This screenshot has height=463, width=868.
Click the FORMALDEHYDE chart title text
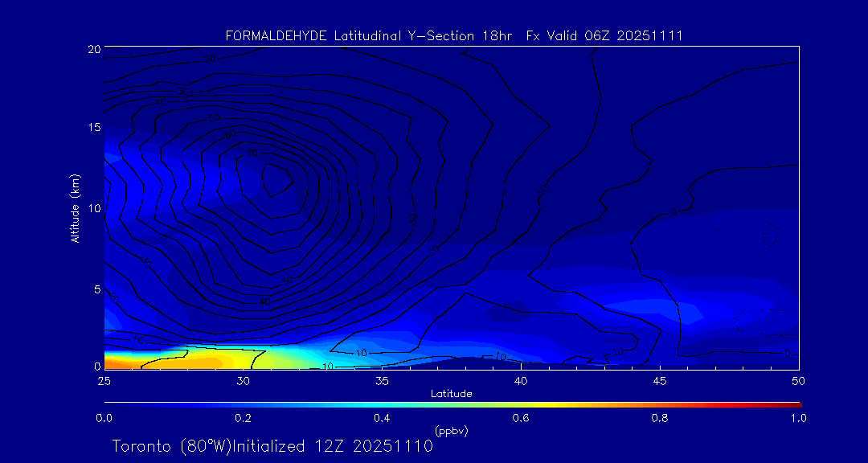click(x=454, y=35)
